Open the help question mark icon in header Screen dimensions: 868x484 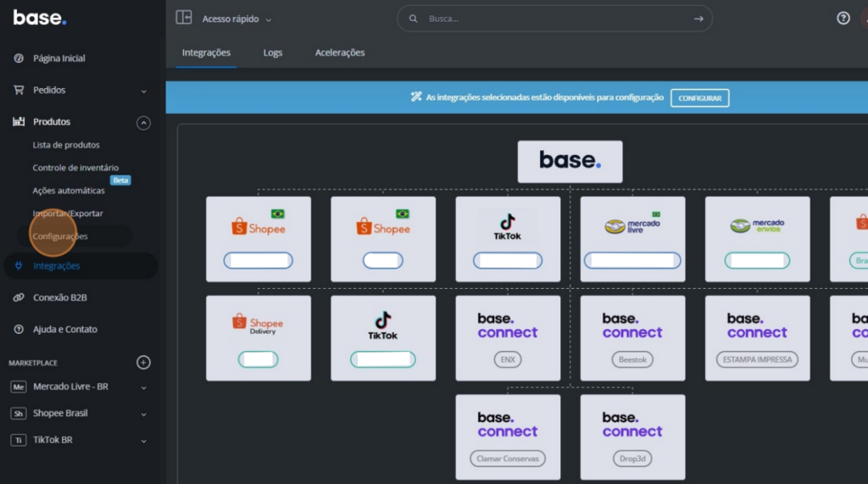[843, 19]
